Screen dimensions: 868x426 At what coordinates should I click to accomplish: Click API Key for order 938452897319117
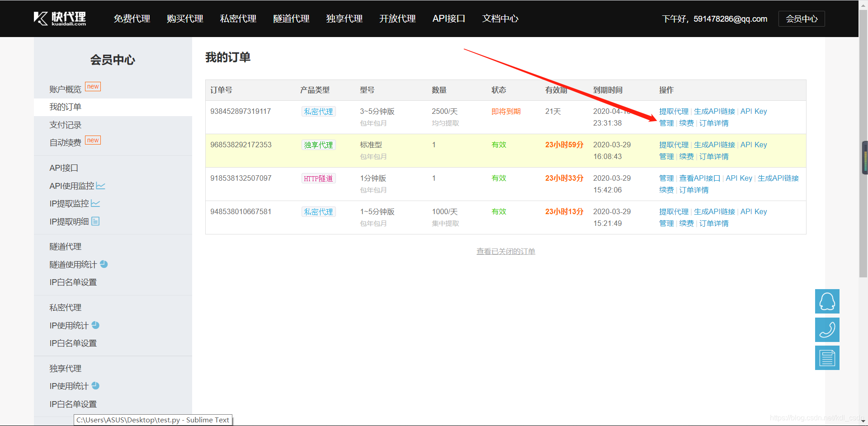(754, 111)
